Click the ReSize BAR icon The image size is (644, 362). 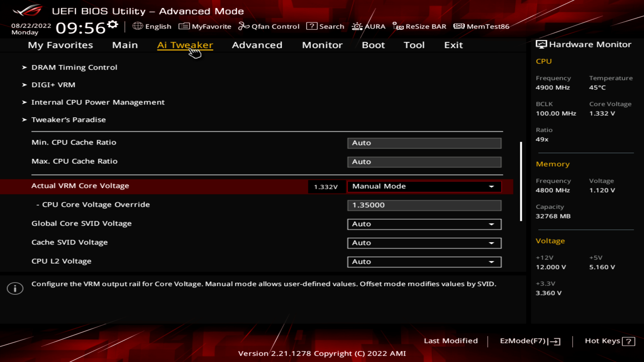[398, 26]
